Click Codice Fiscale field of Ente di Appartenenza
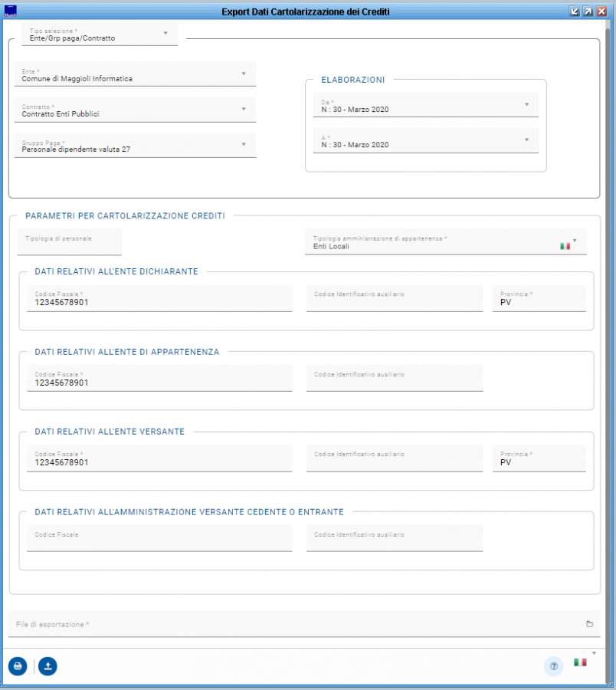The width and height of the screenshot is (616, 690). tap(159, 379)
